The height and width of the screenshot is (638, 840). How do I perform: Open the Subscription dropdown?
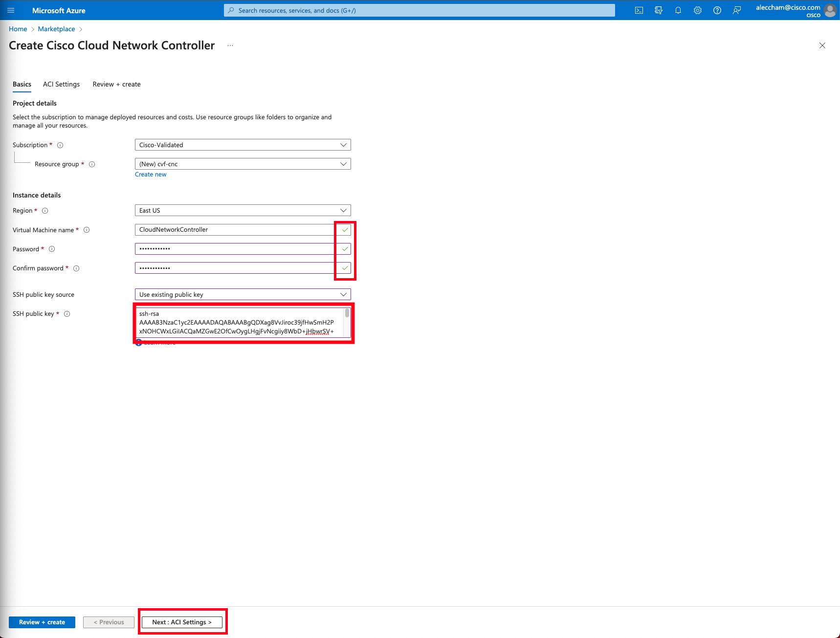coord(243,145)
